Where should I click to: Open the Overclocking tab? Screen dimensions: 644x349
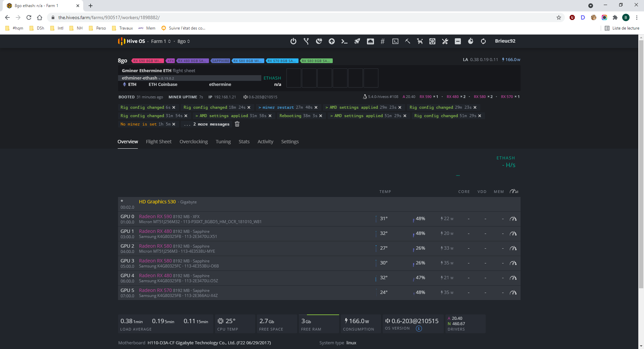click(194, 142)
